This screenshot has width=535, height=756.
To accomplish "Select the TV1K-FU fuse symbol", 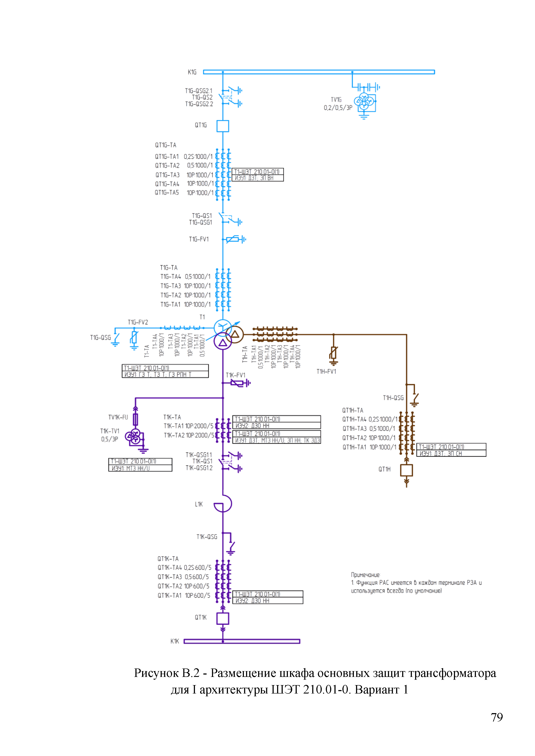I will [135, 419].
